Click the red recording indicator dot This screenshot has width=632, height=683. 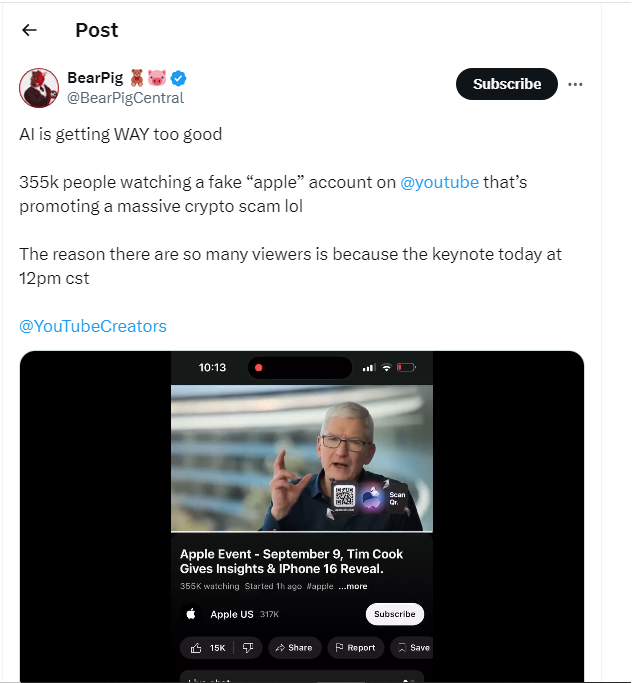click(x=259, y=367)
